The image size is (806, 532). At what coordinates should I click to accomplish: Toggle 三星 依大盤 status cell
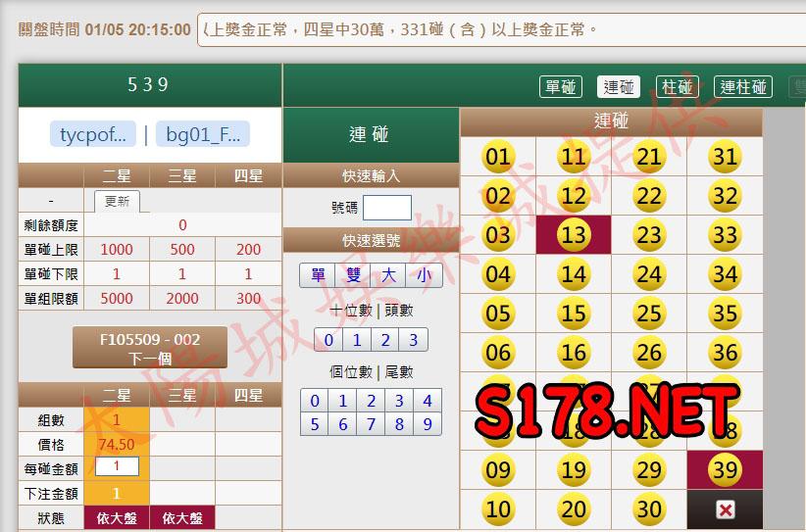(x=182, y=518)
